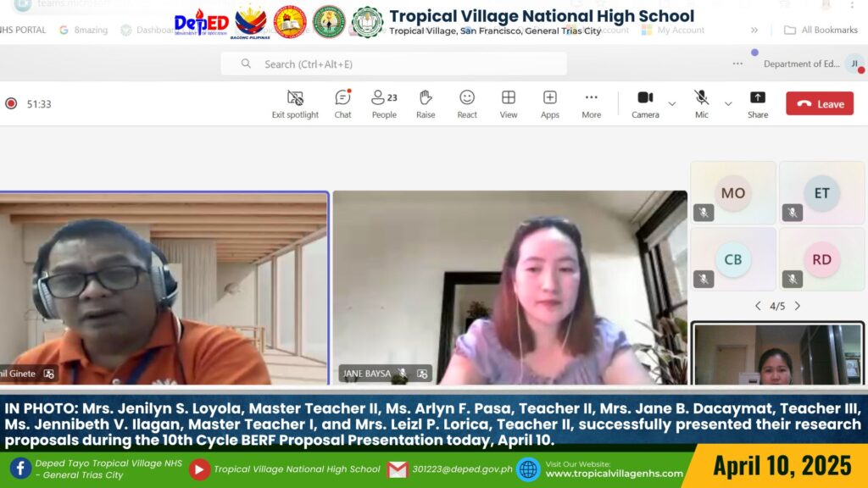868x488 pixels.
Task: Select your self-view video thumbnail
Action: [x=777, y=353]
